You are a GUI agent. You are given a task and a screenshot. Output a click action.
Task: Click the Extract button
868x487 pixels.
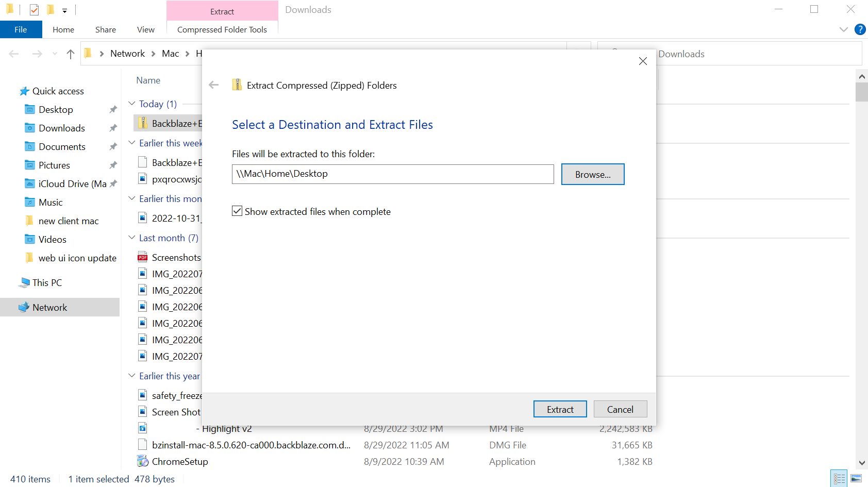click(560, 409)
